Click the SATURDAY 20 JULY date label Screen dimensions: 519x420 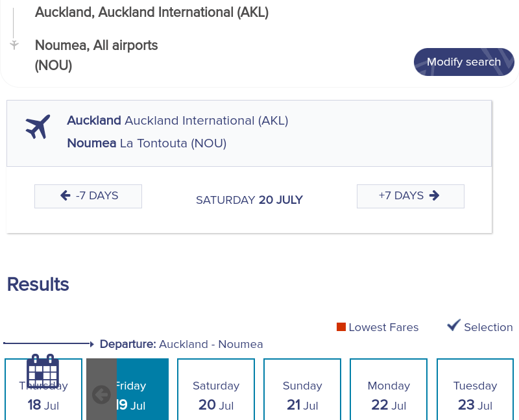coord(249,200)
